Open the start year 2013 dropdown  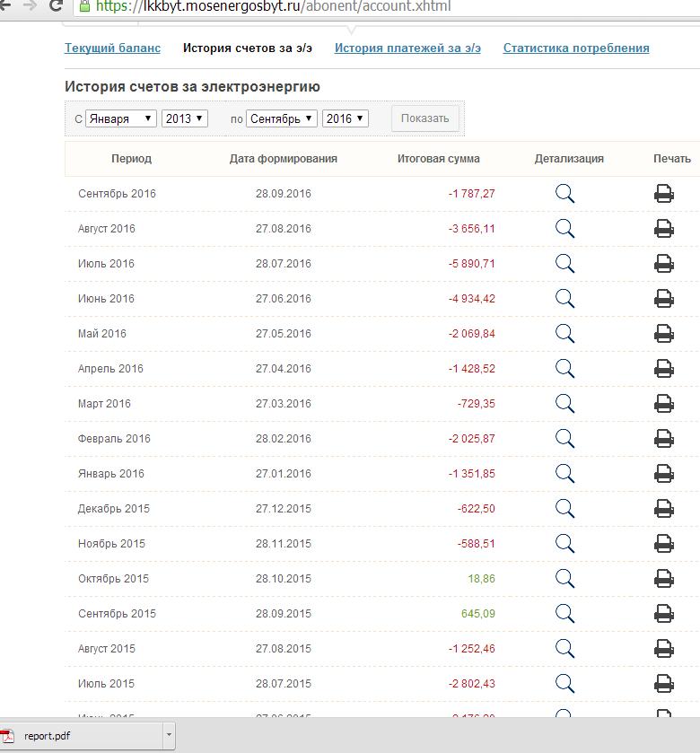184,118
